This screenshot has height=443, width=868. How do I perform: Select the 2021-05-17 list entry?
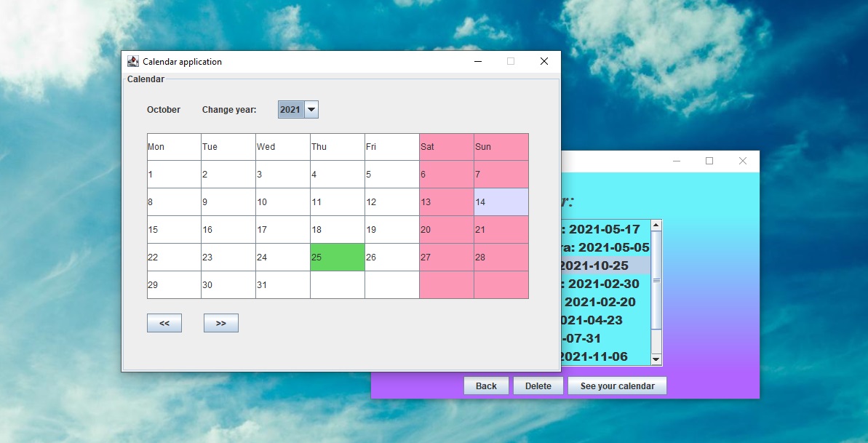(605, 229)
